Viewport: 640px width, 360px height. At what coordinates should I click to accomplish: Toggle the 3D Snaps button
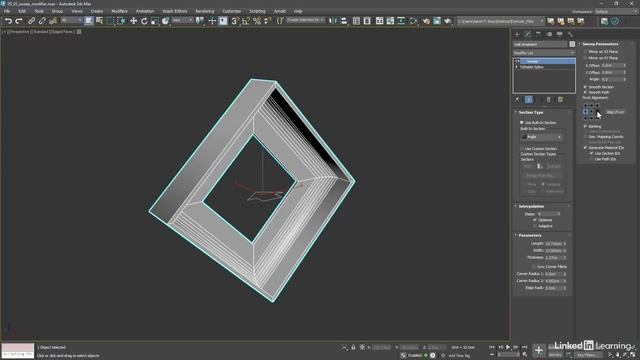[235, 21]
